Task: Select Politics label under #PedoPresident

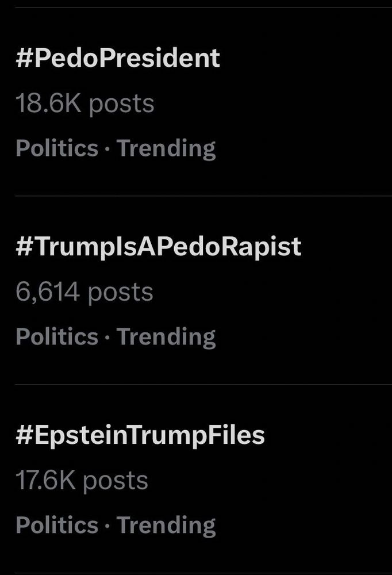Action: (57, 148)
